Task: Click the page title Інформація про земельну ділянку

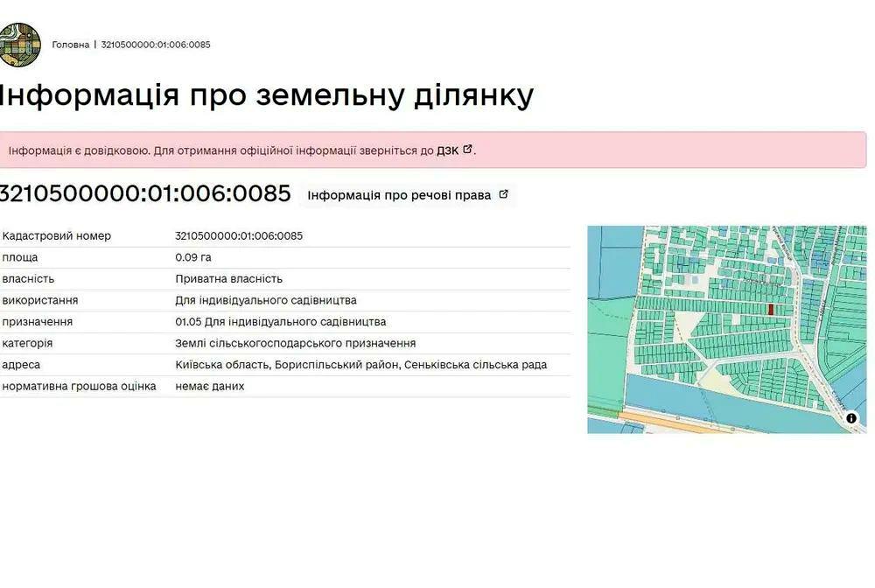Action: (267, 94)
